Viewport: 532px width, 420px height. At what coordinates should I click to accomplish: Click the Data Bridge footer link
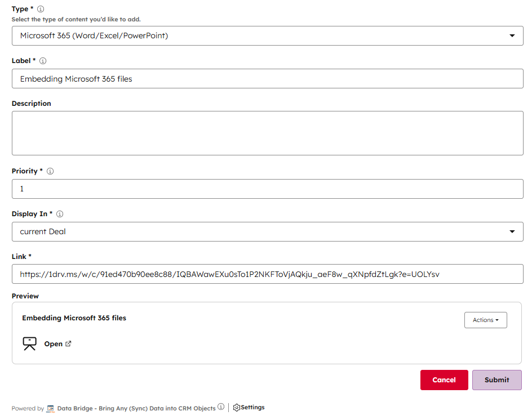[135, 408]
